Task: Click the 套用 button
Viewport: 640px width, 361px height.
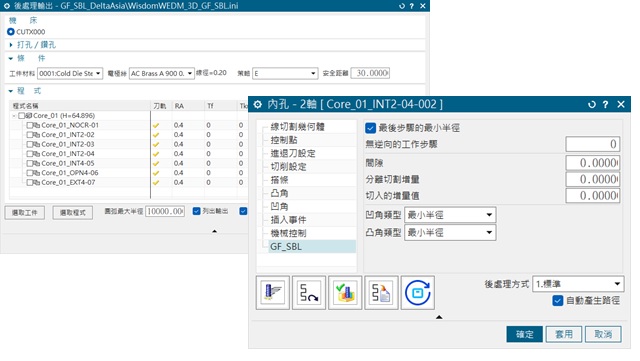Action: point(564,334)
